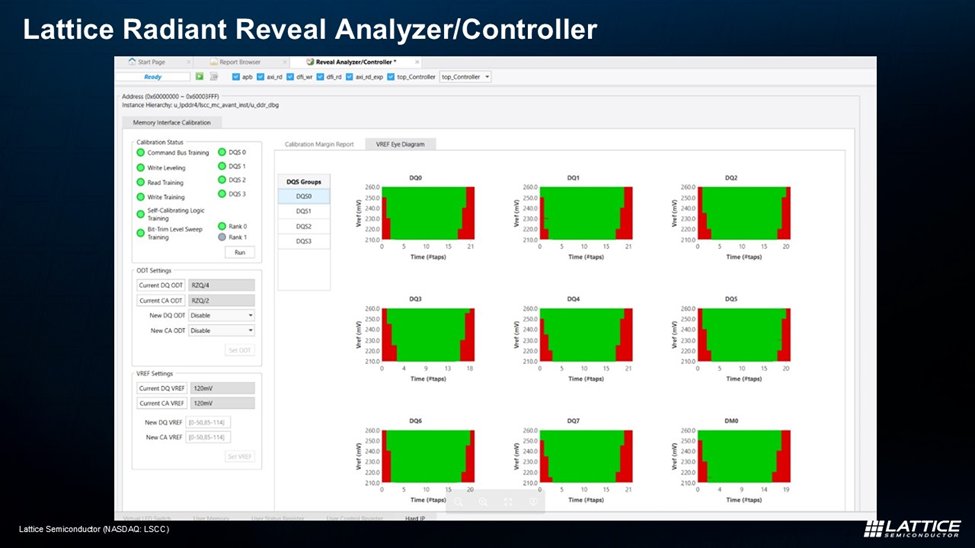This screenshot has height=548, width=975.
Task: Click the green Run play icon in toolbar
Action: click(x=200, y=76)
